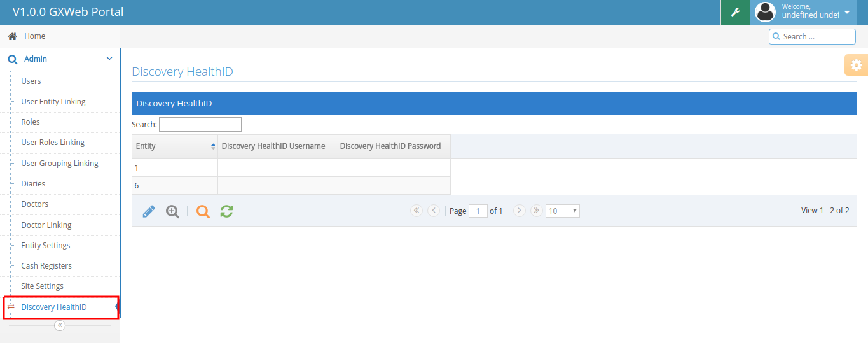Viewport: 868px width, 343px height.
Task: Collapse the Admin menu chevron
Action: pyautogui.click(x=109, y=59)
